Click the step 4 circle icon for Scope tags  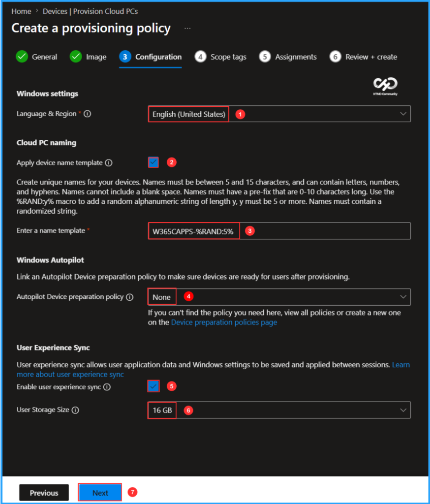(200, 57)
